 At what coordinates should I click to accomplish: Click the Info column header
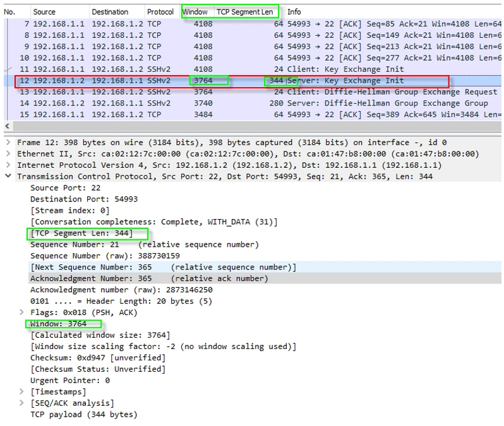click(x=294, y=12)
